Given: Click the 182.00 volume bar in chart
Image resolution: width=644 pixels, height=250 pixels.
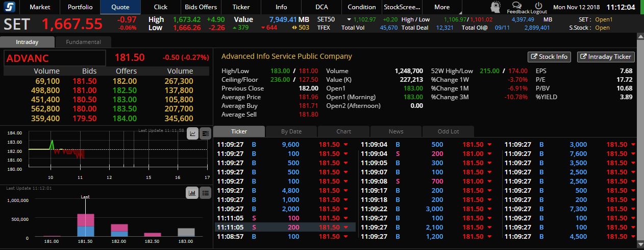Looking at the screenshot, I should [119, 230].
